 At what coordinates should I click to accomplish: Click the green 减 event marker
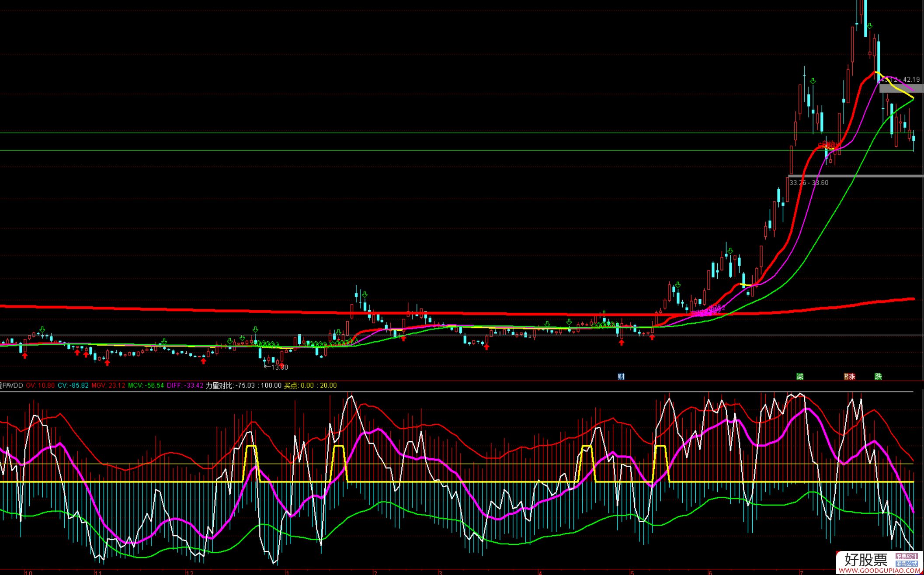(x=800, y=377)
